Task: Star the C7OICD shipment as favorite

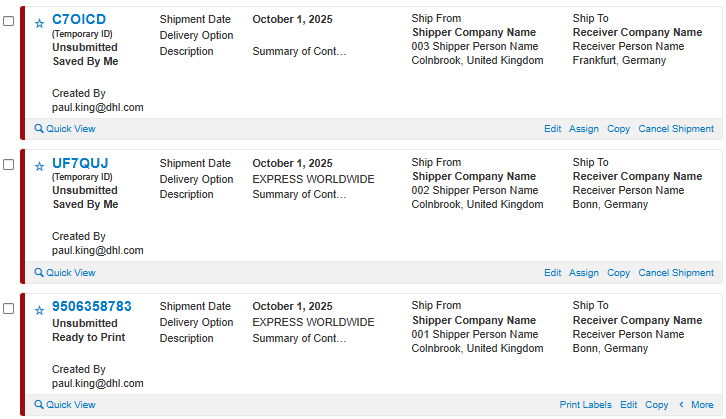Action: (x=39, y=23)
